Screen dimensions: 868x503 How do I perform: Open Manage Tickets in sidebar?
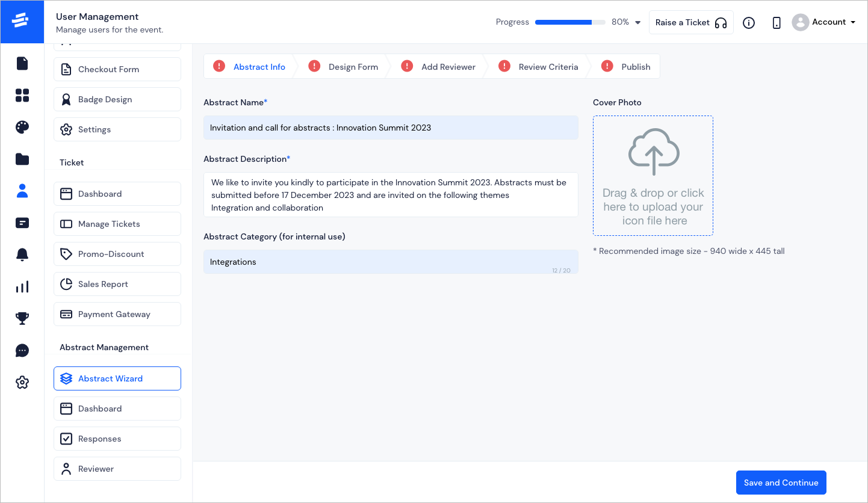(117, 224)
